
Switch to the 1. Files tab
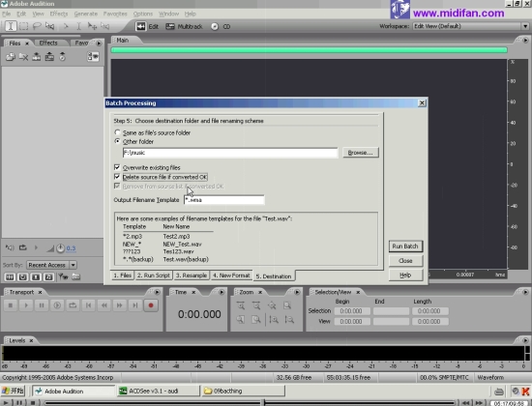pos(123,275)
